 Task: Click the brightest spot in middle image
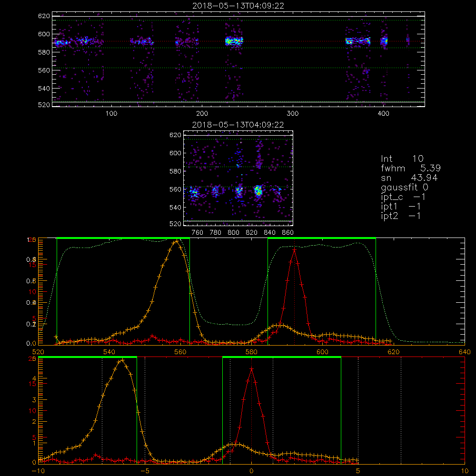pyautogui.click(x=258, y=191)
